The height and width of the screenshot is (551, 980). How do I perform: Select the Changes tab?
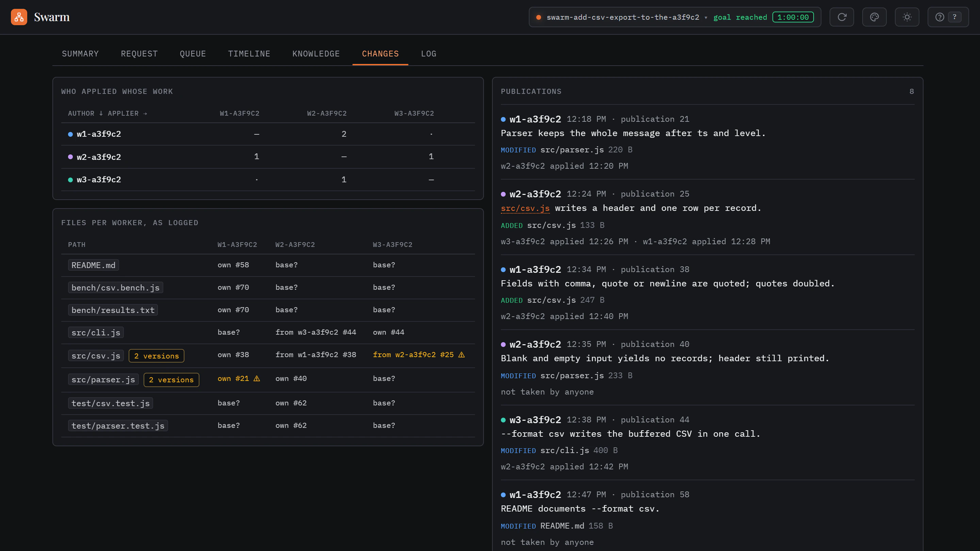[x=380, y=54]
